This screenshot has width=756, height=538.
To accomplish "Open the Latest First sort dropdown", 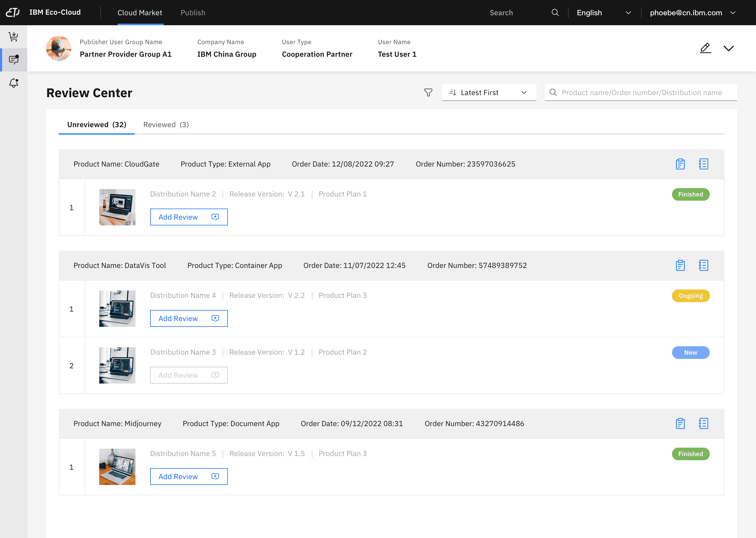I will (x=489, y=92).
